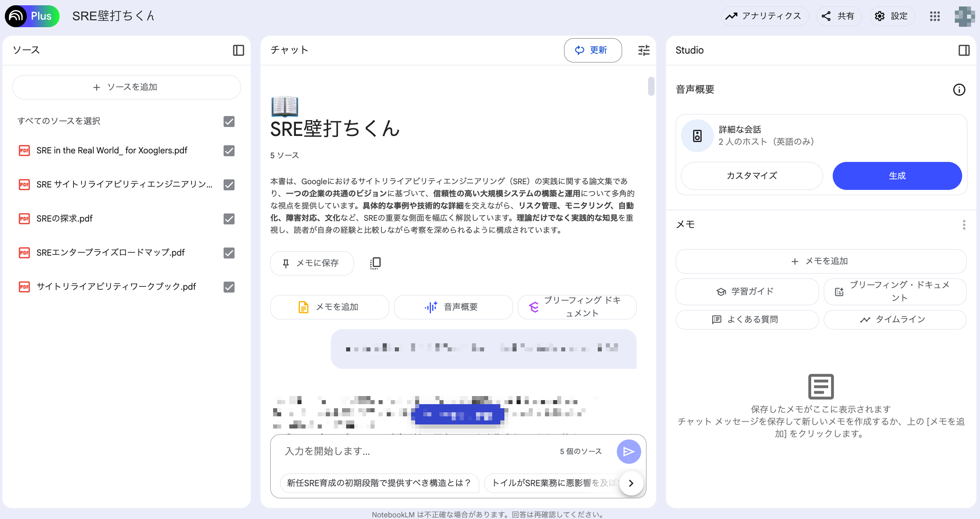Toggle checkbox for SREの探求.pdf
Viewport: 980px width, 519px height.
tap(229, 219)
